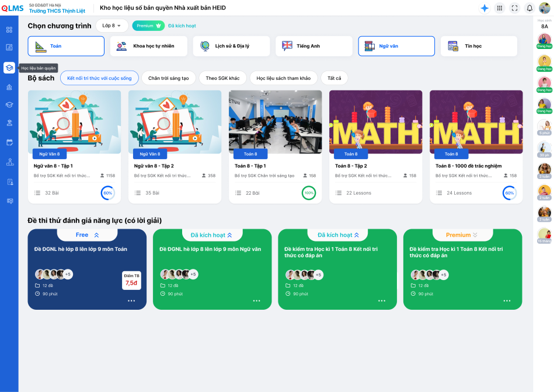Open the 'Lớp 8' grade dropdown

click(x=112, y=26)
